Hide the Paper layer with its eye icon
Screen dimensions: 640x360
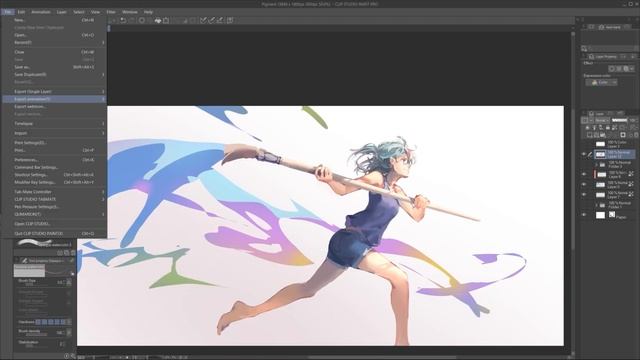point(584,214)
